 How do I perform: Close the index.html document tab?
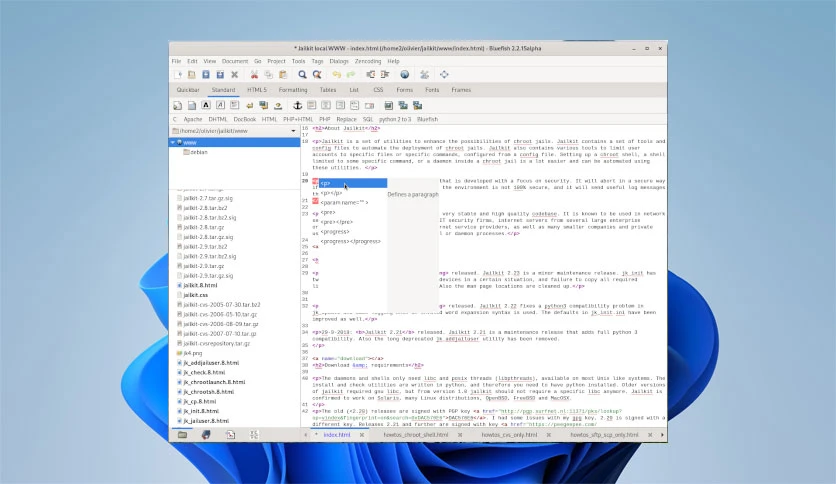click(361, 435)
